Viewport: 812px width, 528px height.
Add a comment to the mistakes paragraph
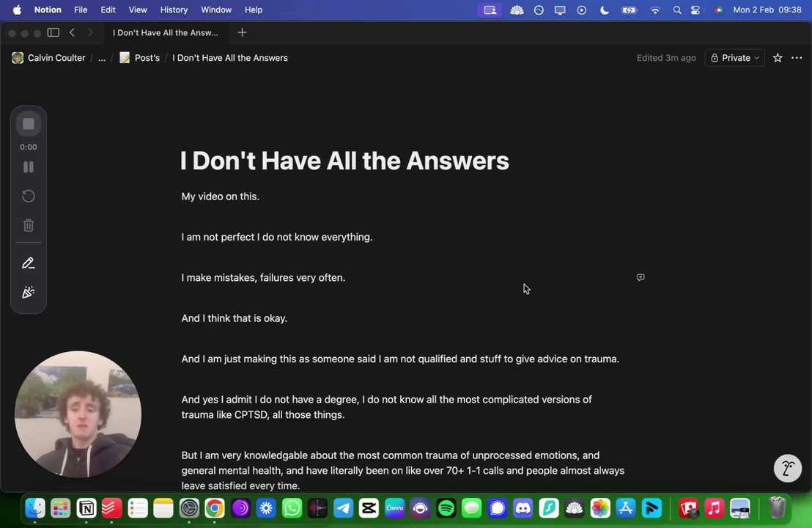[x=641, y=277]
